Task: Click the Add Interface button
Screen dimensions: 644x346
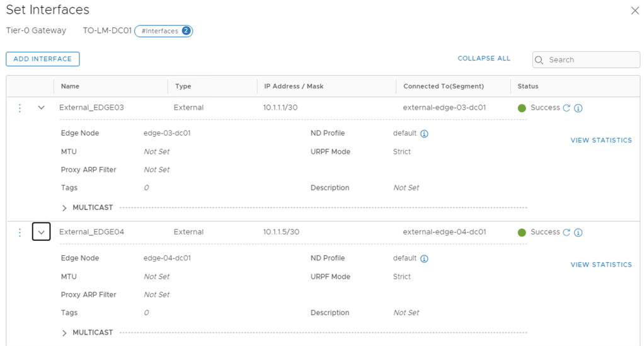Action: click(43, 59)
